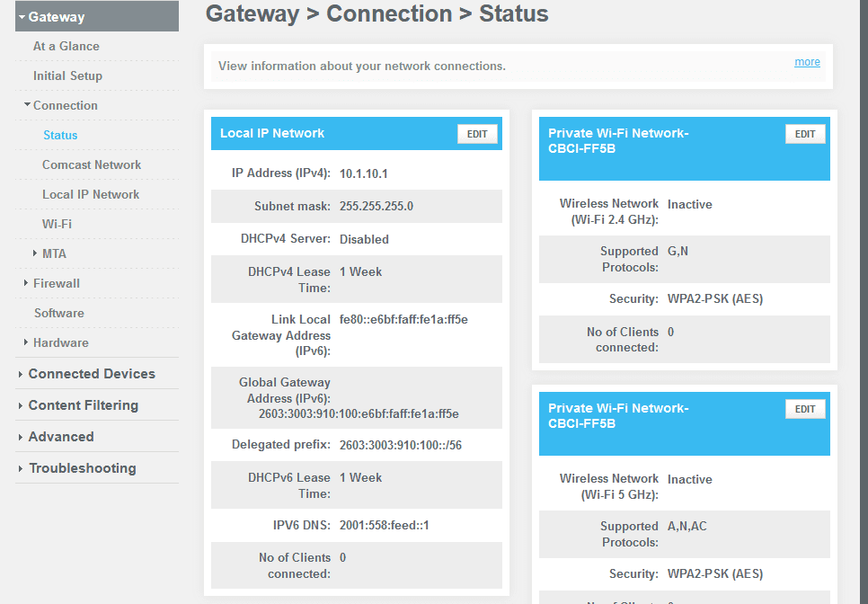Expand the Hardware submenu arrow

(26, 342)
